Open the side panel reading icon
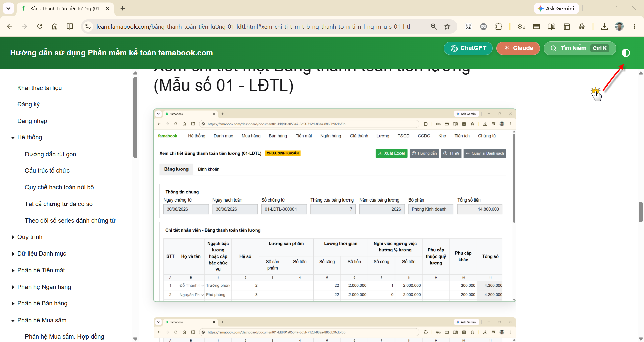The image size is (644, 342). tap(70, 26)
